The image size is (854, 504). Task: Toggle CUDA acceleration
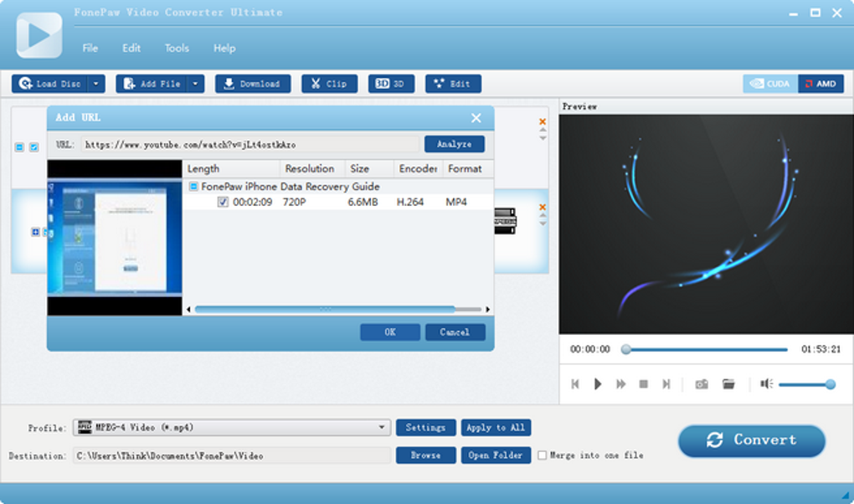click(770, 84)
